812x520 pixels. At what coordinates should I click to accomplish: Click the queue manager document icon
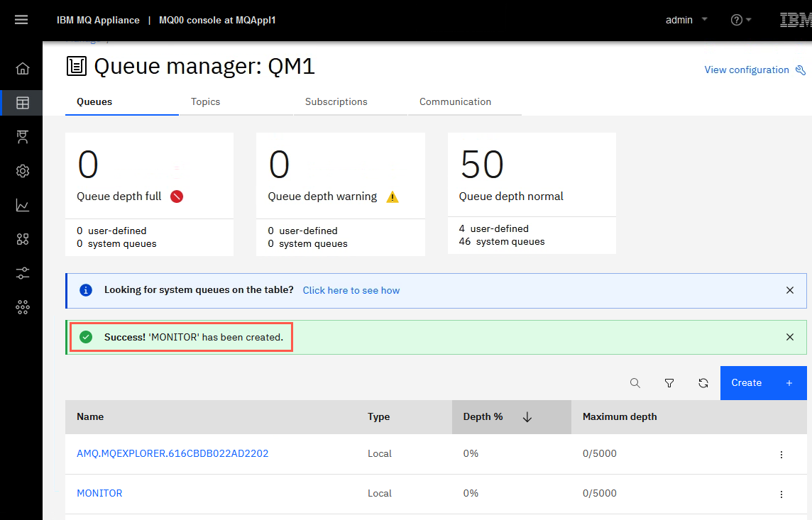(77, 66)
